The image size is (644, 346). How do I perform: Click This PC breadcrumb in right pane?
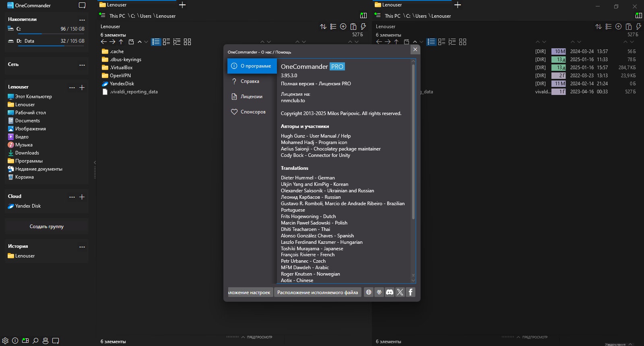click(x=392, y=16)
